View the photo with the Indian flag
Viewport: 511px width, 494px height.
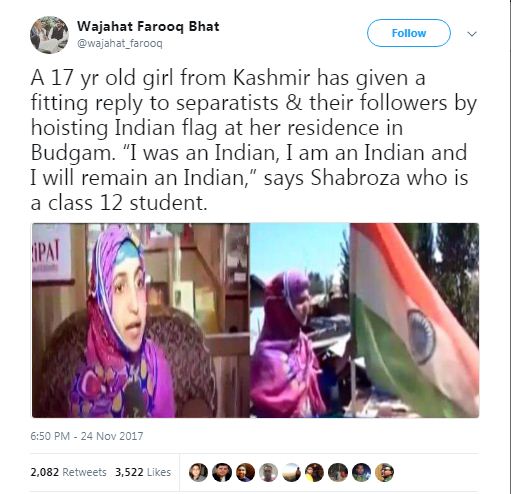click(365, 320)
